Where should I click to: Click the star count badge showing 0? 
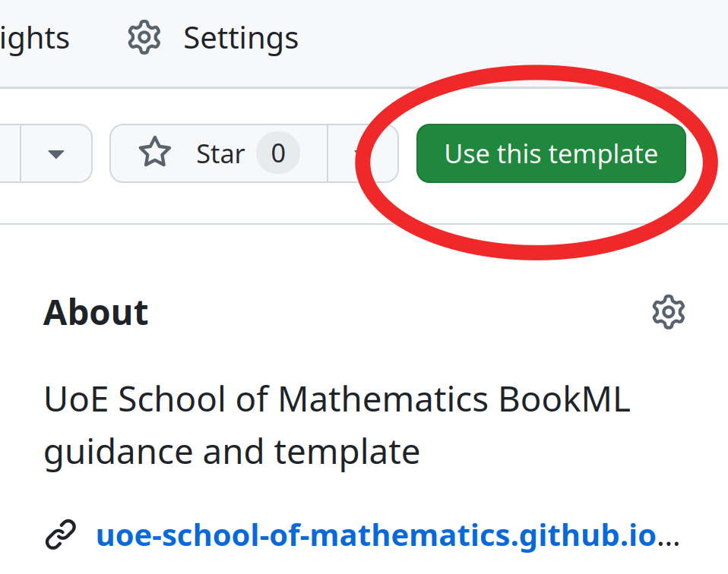click(278, 153)
